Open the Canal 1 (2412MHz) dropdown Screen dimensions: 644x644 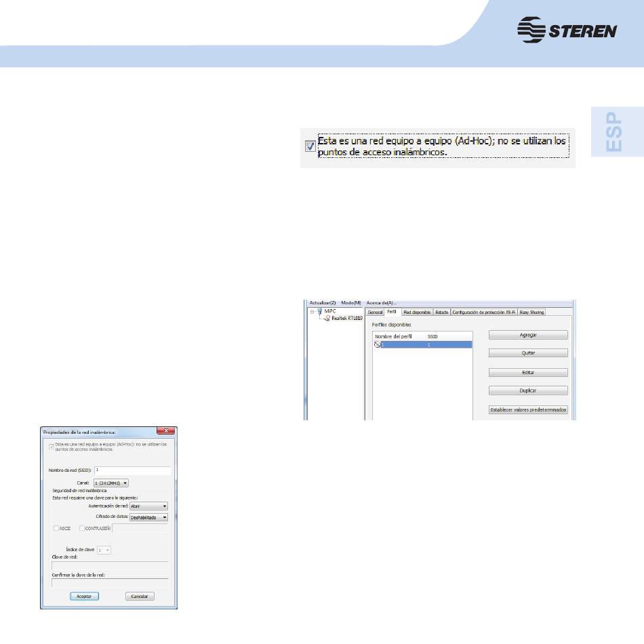point(111,483)
